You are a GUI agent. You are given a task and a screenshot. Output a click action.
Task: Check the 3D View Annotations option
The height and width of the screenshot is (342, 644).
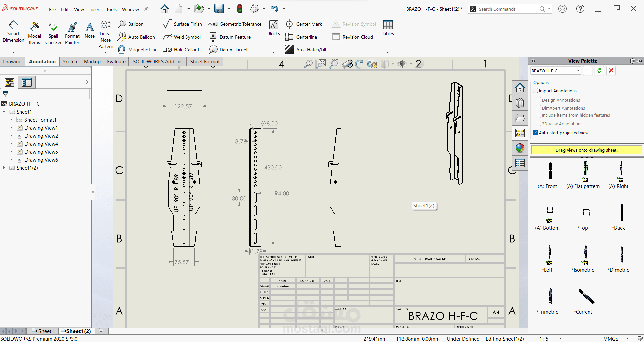point(538,123)
